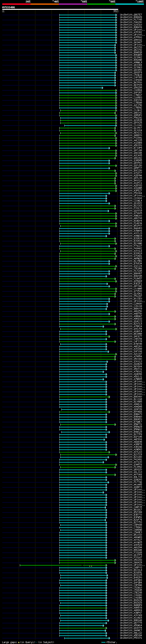Open hit UniRef100_P17745
146x644 pixels.
click(131, 20)
